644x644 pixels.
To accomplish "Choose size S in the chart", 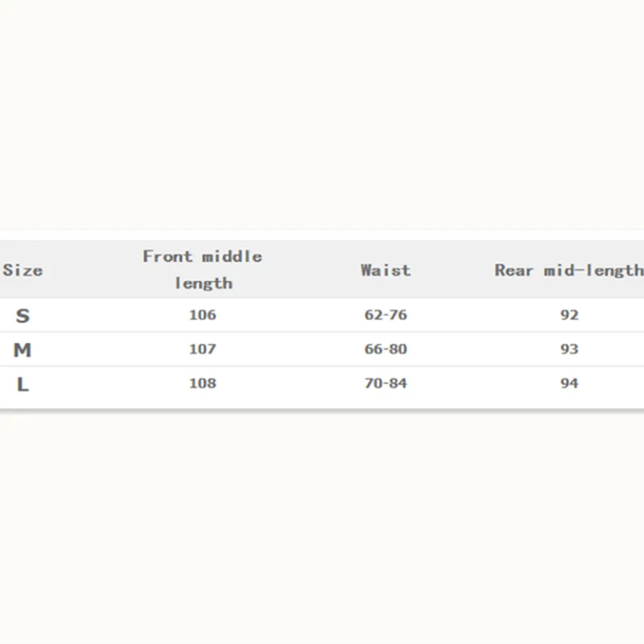I will [x=23, y=316].
